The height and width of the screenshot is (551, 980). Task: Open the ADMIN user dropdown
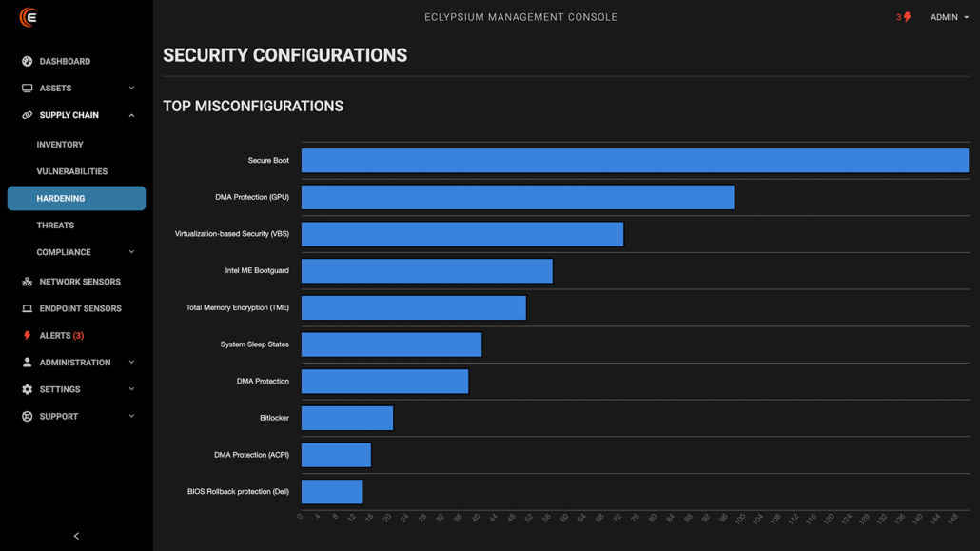pyautogui.click(x=949, y=17)
